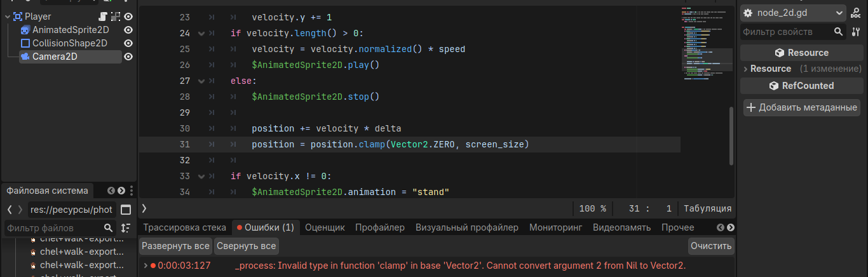
Task: Fold the code block at line 24
Action: tap(201, 33)
